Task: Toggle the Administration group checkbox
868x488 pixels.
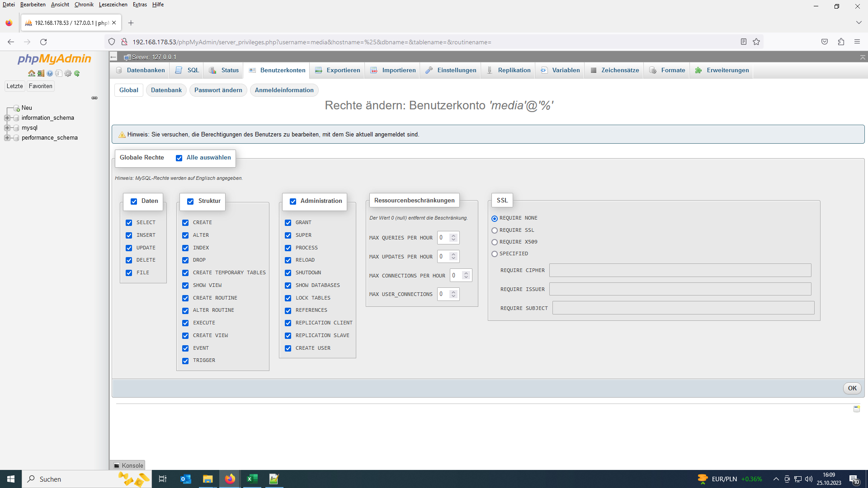Action: [293, 202]
